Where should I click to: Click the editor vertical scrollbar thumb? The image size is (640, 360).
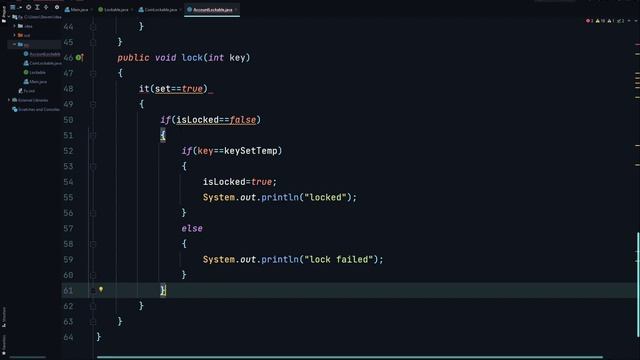638,284
